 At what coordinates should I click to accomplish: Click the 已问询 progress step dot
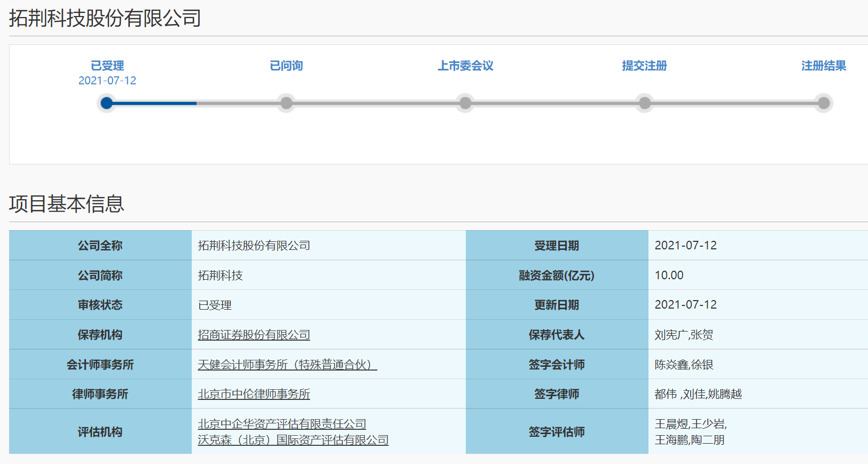(x=287, y=103)
